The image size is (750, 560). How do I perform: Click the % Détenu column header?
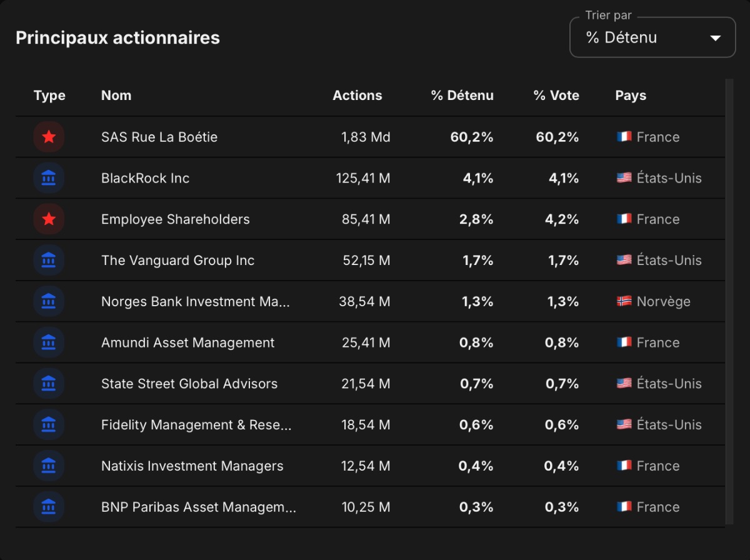tap(462, 96)
